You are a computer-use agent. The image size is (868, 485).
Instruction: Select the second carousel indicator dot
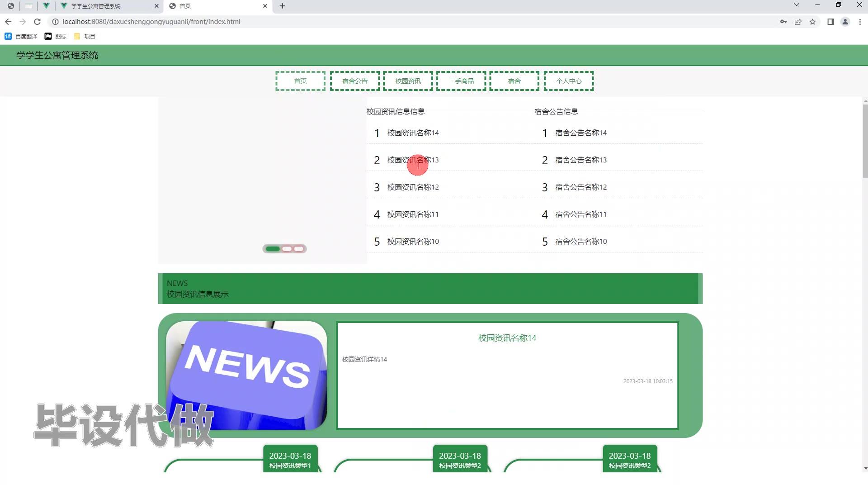287,249
